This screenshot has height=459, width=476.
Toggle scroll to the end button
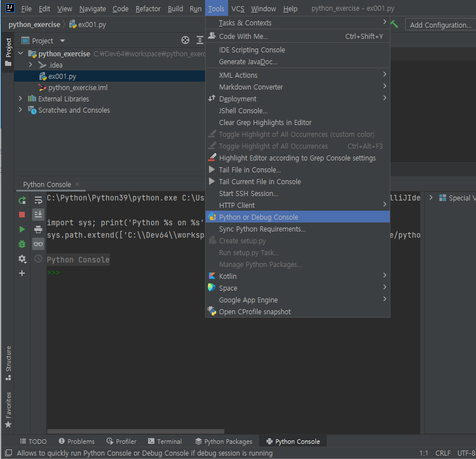coord(38,215)
